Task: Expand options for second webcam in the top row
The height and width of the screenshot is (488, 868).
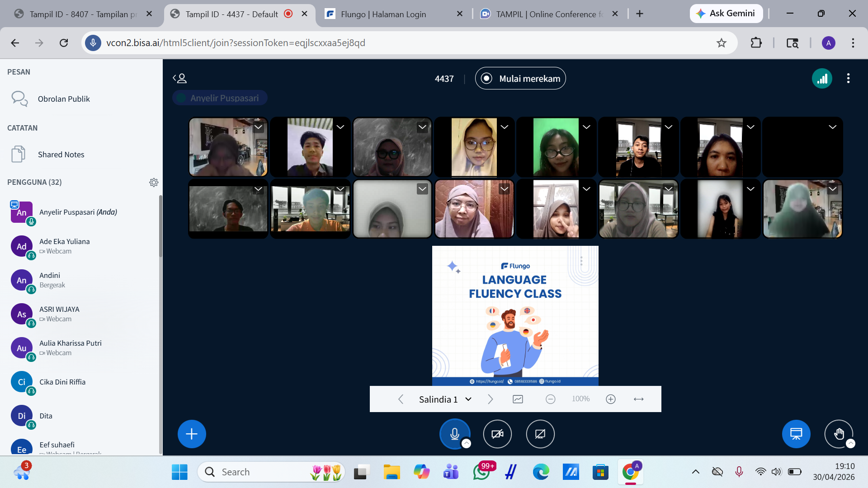Action: pyautogui.click(x=340, y=127)
